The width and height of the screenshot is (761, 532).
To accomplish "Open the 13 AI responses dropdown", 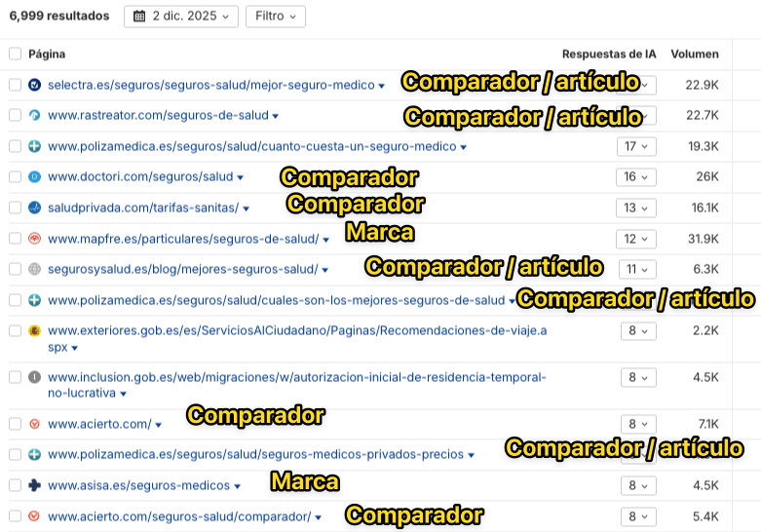I will tap(636, 208).
